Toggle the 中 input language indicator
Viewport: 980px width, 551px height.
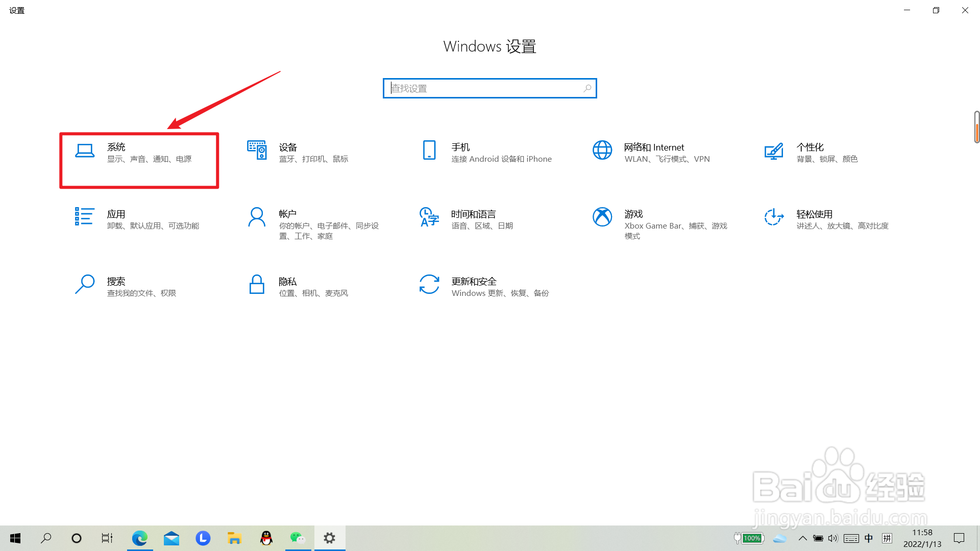click(869, 538)
